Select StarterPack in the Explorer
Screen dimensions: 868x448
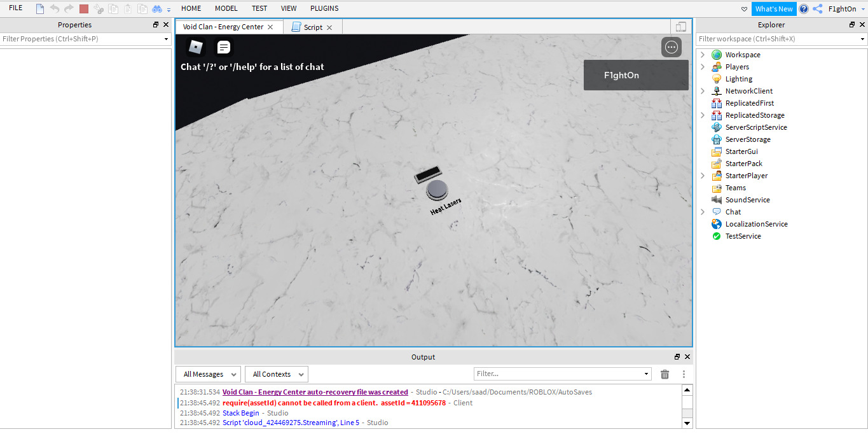(743, 164)
